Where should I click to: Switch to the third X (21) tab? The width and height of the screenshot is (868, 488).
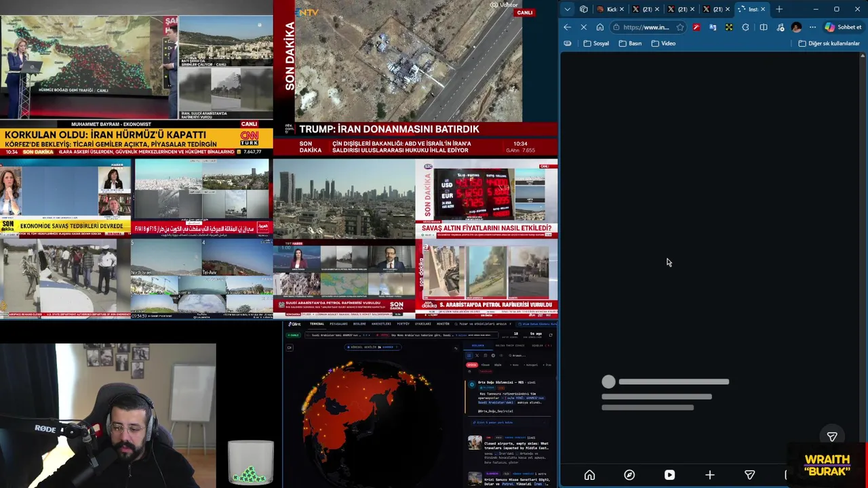[717, 9]
